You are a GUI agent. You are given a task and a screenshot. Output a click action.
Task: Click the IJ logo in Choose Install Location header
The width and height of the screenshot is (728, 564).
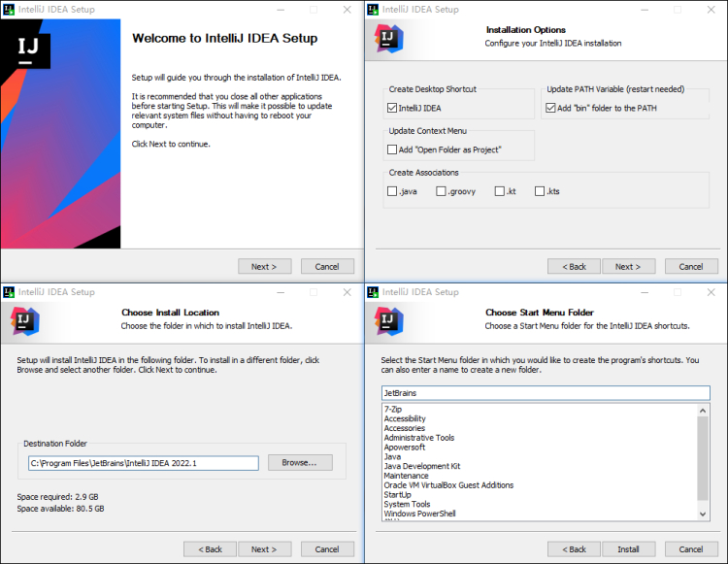(x=24, y=320)
